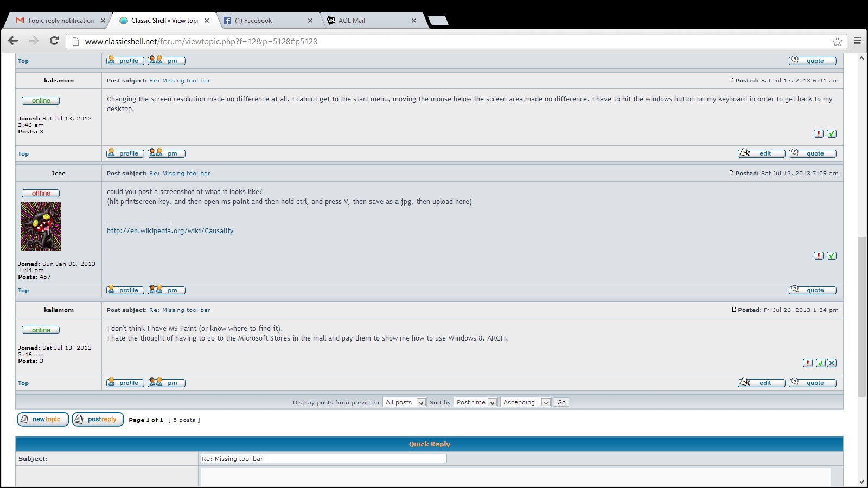
Task: Click the red report icon on Jcee's post
Action: pyautogui.click(x=819, y=255)
